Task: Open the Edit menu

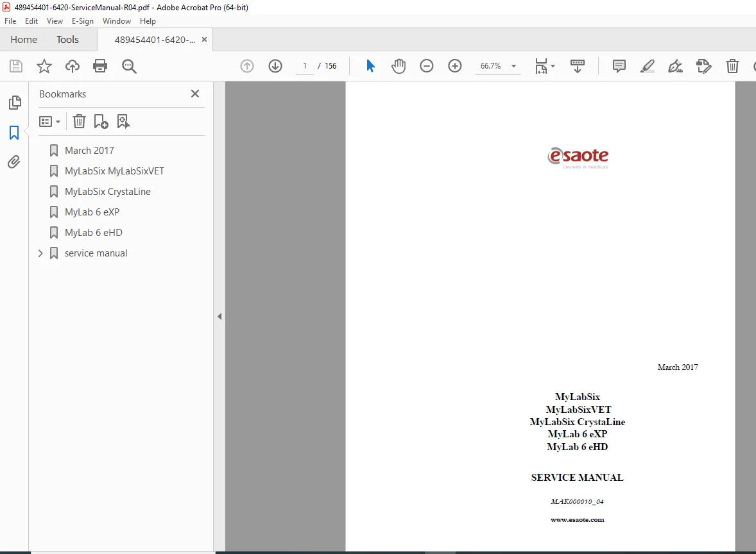Action: point(31,21)
